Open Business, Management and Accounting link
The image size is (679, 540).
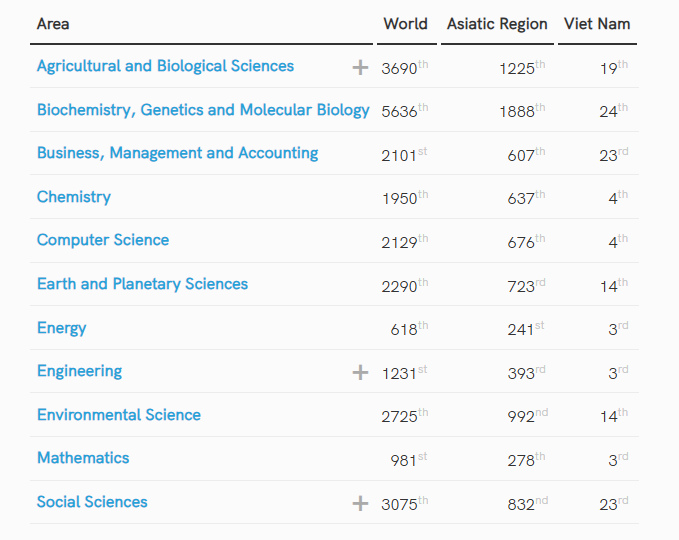point(178,153)
